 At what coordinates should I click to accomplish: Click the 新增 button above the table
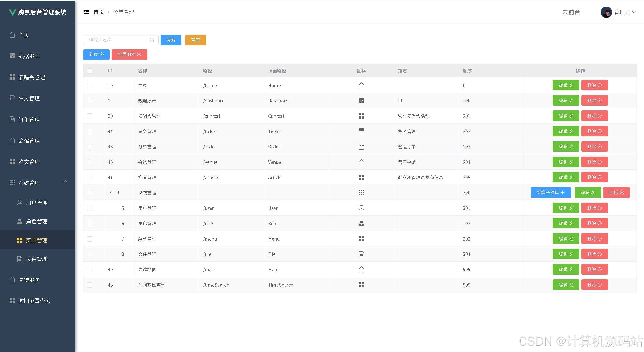96,55
